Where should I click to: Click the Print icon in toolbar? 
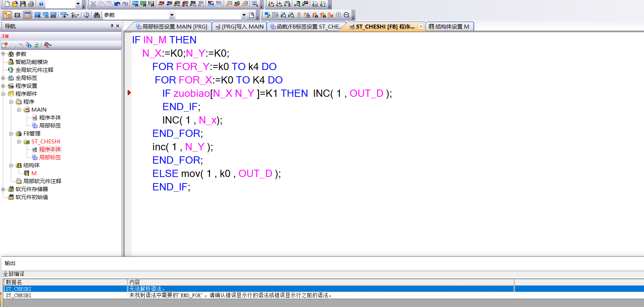pyautogui.click(x=31, y=4)
